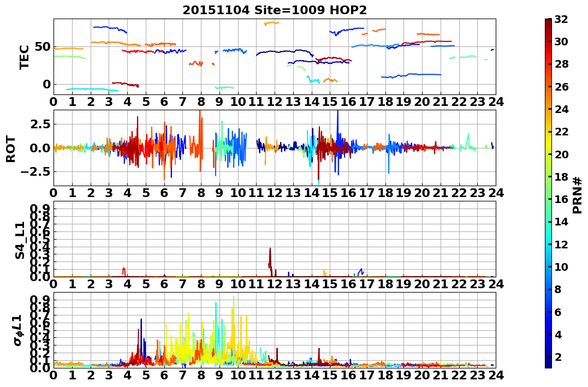Click hour 15 tick under ROT panel
The image size is (588, 387).
[330, 193]
